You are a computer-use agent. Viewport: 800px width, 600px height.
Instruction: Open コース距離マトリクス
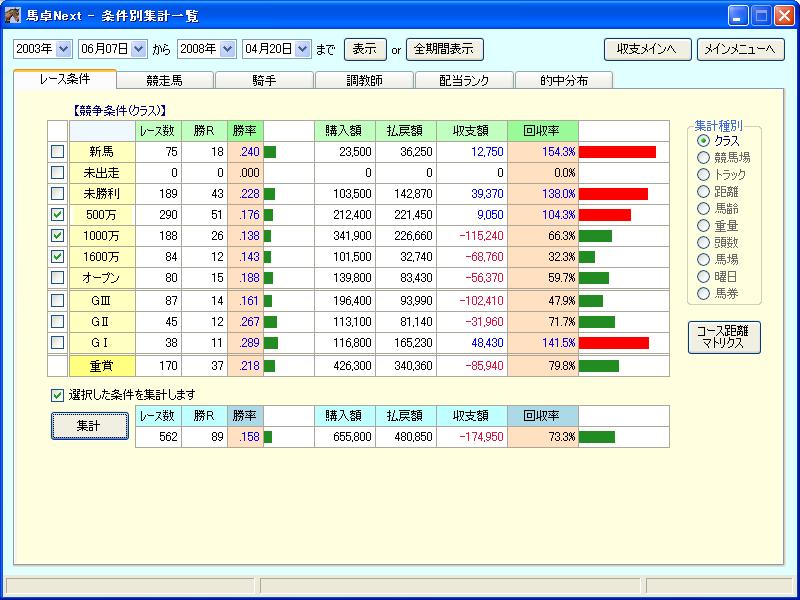point(725,338)
